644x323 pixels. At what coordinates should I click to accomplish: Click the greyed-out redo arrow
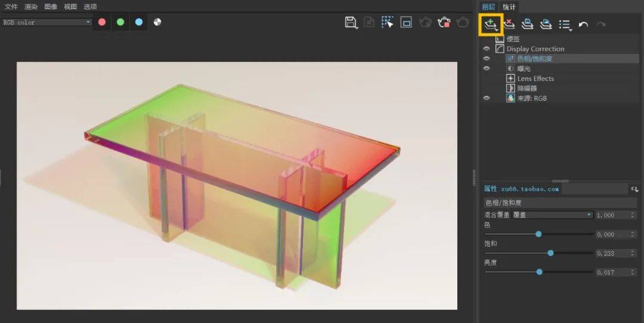(601, 24)
